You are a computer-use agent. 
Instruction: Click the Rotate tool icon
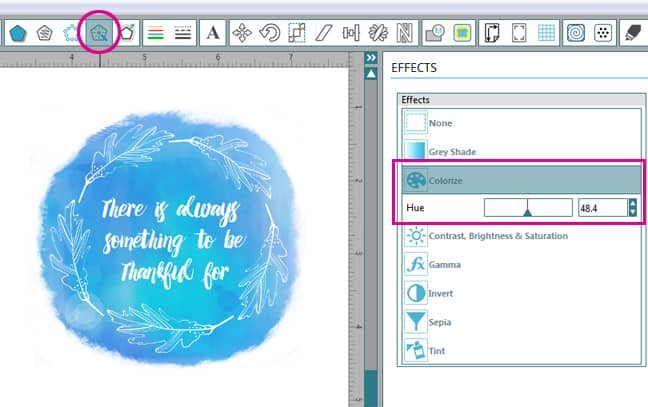coord(269,32)
